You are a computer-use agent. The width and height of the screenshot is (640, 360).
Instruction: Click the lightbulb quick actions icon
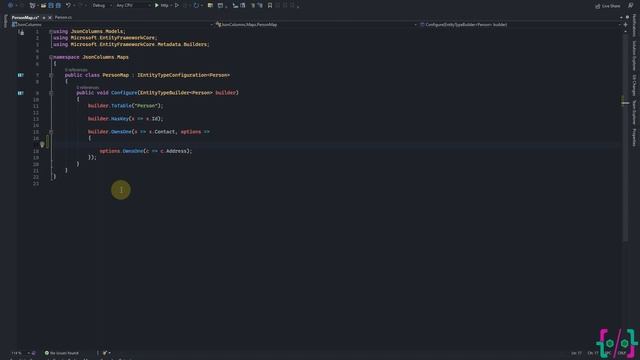pyautogui.click(x=42, y=144)
